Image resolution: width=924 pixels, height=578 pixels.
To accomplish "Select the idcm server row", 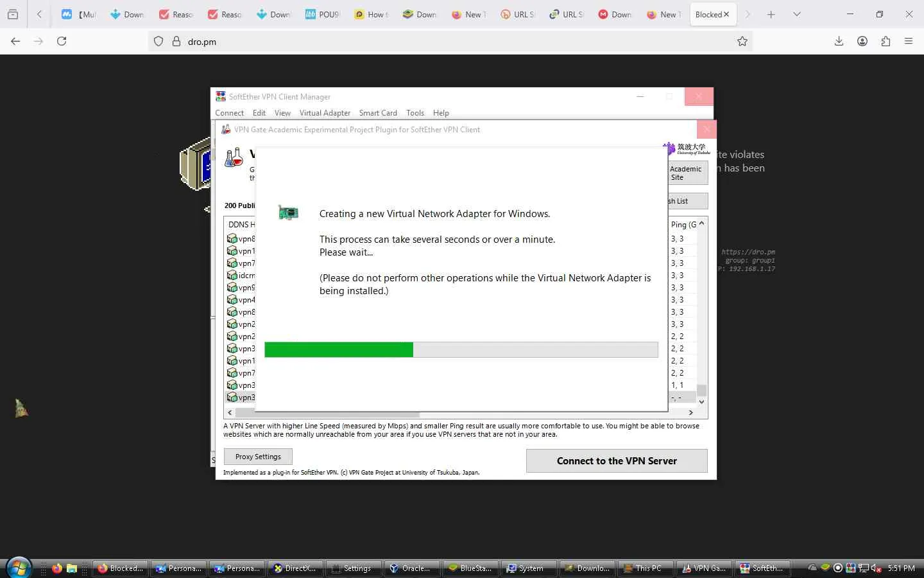I will pos(241,276).
